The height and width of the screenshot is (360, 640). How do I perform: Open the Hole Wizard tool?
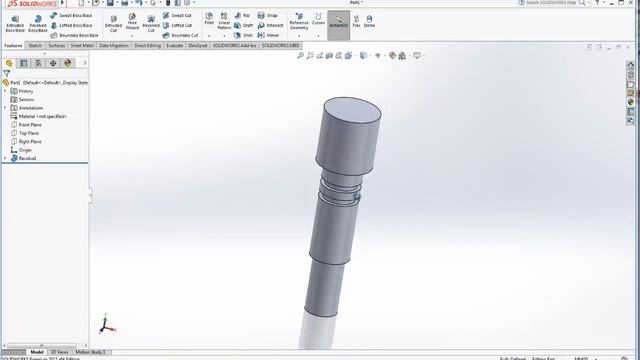point(132,21)
